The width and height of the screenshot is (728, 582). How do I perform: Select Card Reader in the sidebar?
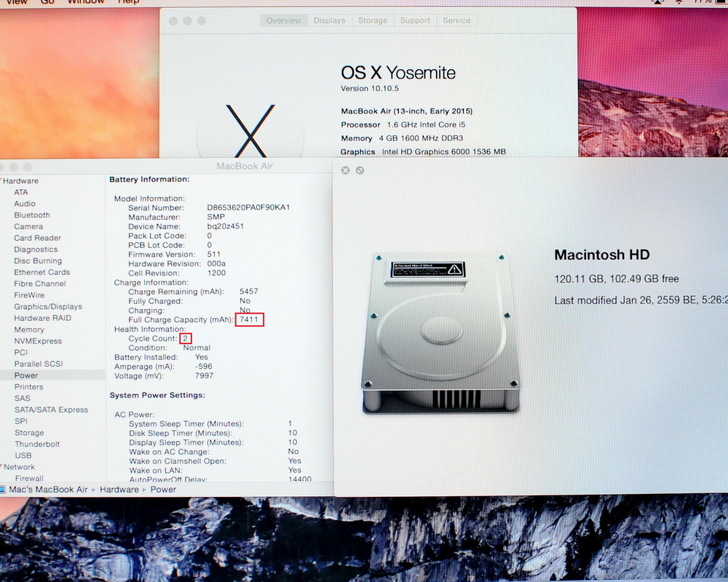tap(38, 238)
